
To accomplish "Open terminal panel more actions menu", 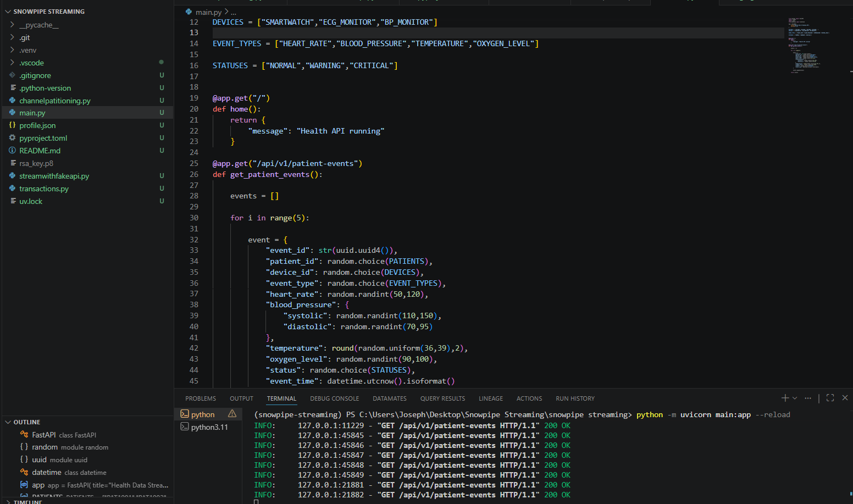I will point(808,398).
